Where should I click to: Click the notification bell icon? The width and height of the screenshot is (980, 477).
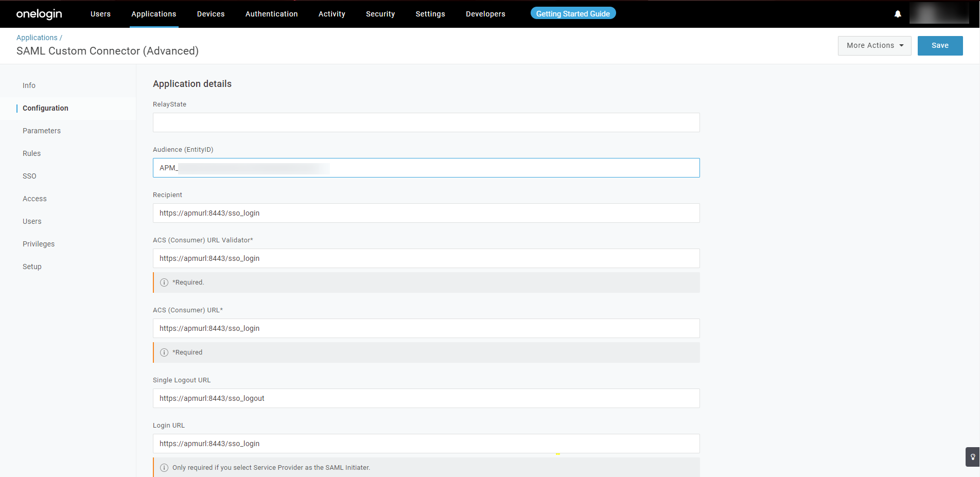point(898,14)
